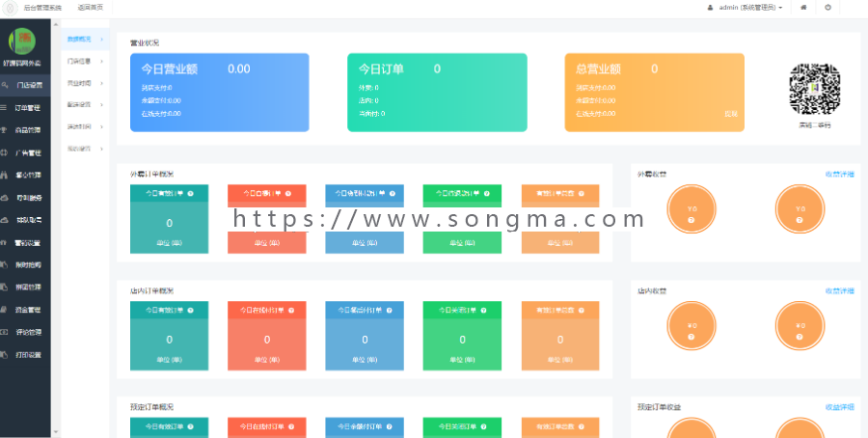Click the power logout icon in the header
The height and width of the screenshot is (438, 868).
(828, 8)
